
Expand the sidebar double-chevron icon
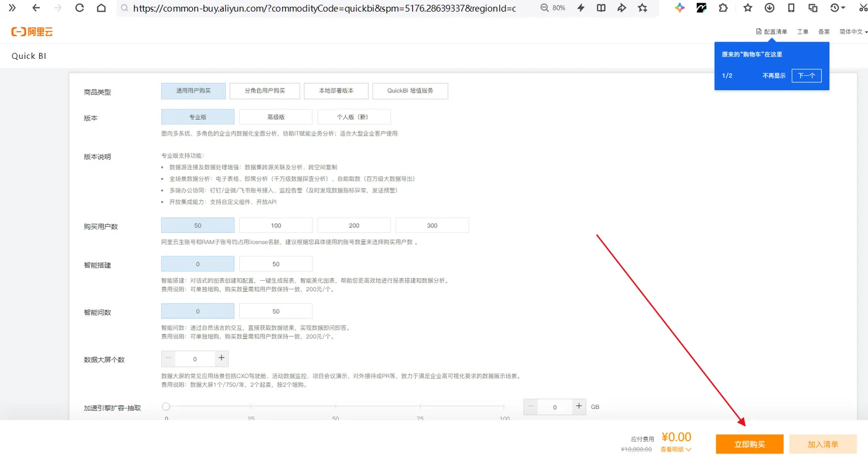12,8
